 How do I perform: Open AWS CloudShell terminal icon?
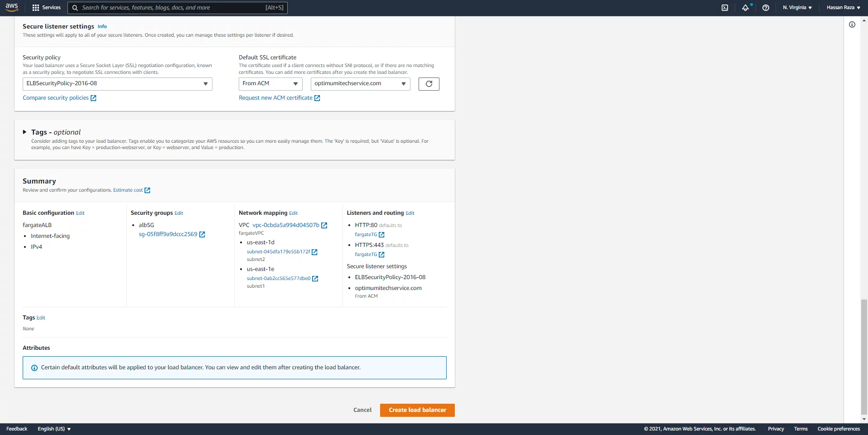725,8
